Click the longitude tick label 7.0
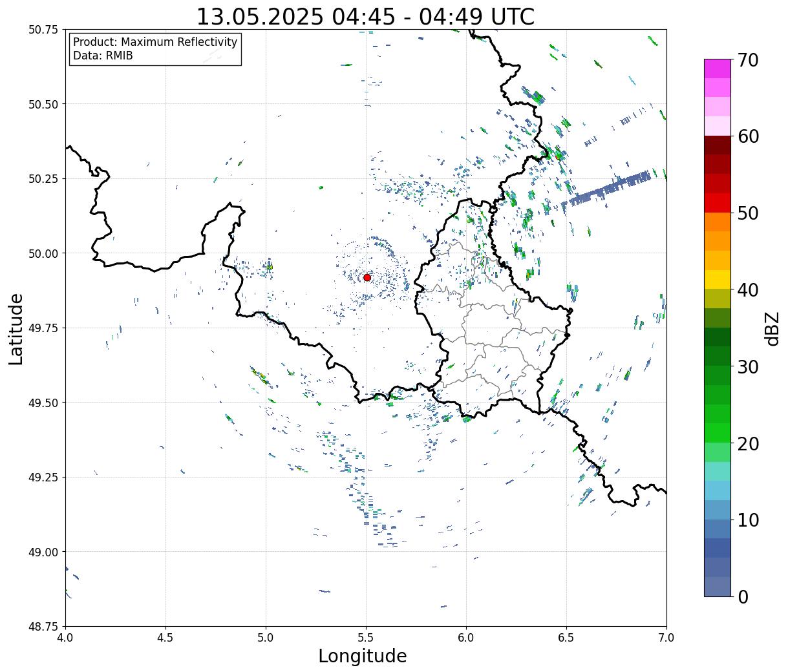This screenshot has height=672, width=788. (x=666, y=638)
